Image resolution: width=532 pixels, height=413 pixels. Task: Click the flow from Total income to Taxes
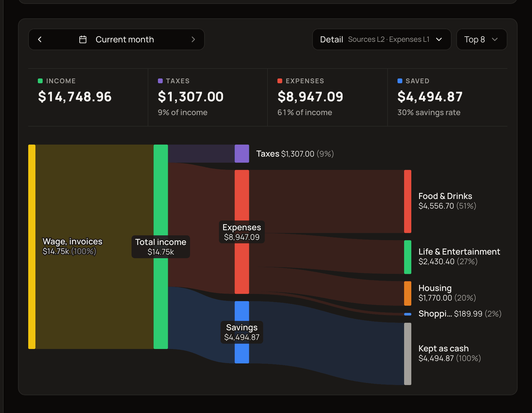click(x=201, y=154)
